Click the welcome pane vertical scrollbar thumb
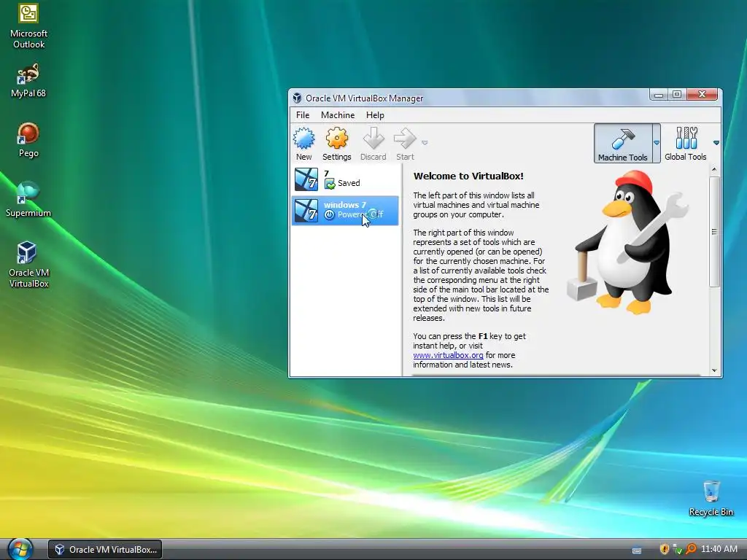 click(714, 232)
